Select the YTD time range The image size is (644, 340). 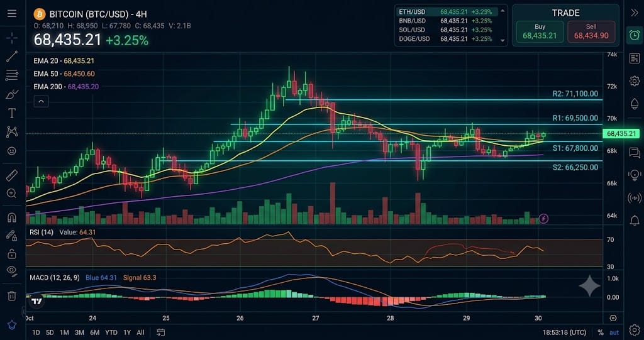(111, 332)
